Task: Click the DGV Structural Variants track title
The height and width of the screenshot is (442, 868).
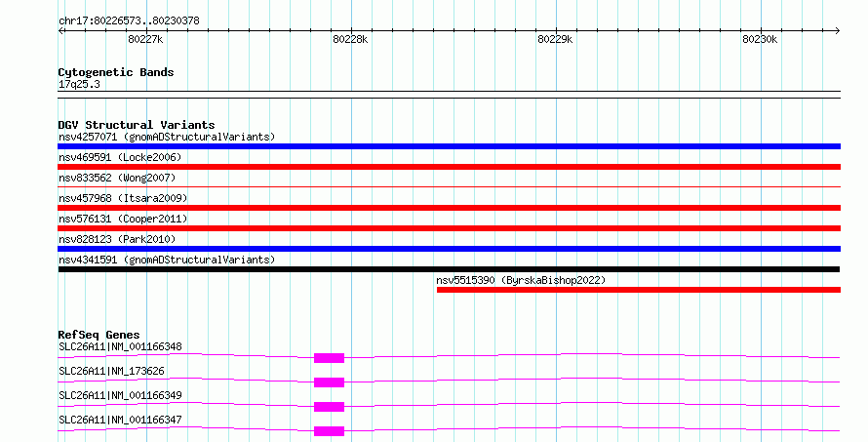Action: 137,125
